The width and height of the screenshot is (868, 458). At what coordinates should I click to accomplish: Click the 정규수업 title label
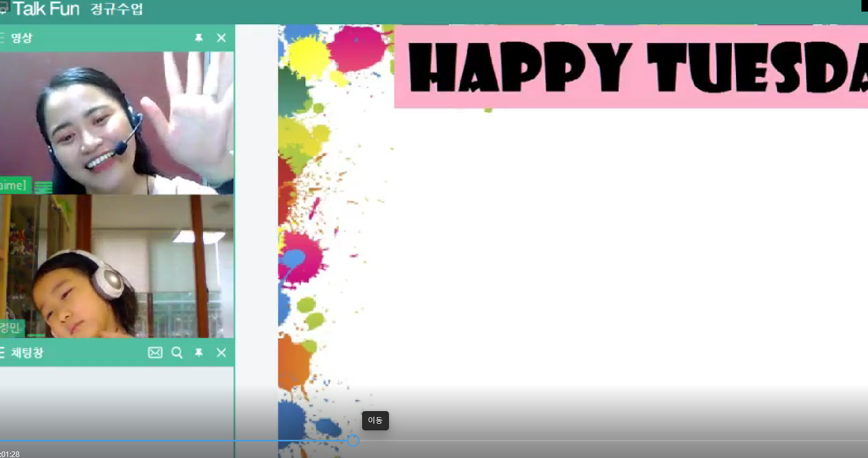[117, 9]
